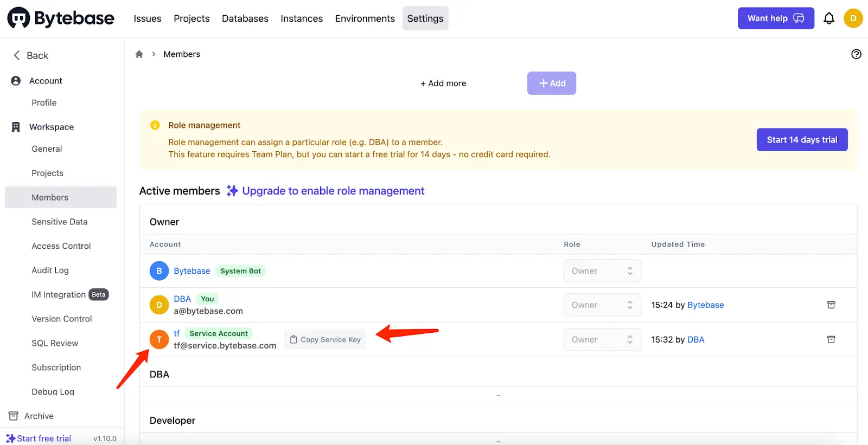The image size is (868, 445).
Task: Click + Add more
Action: click(443, 83)
